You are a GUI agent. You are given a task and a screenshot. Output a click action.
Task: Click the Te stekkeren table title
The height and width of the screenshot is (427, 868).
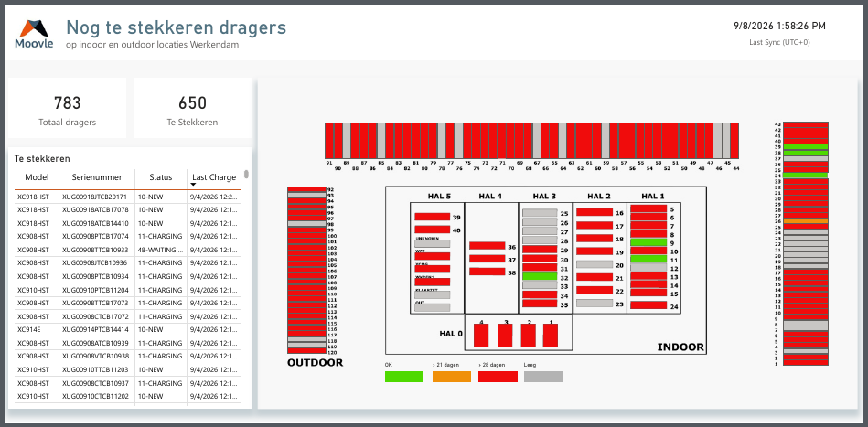[42, 159]
